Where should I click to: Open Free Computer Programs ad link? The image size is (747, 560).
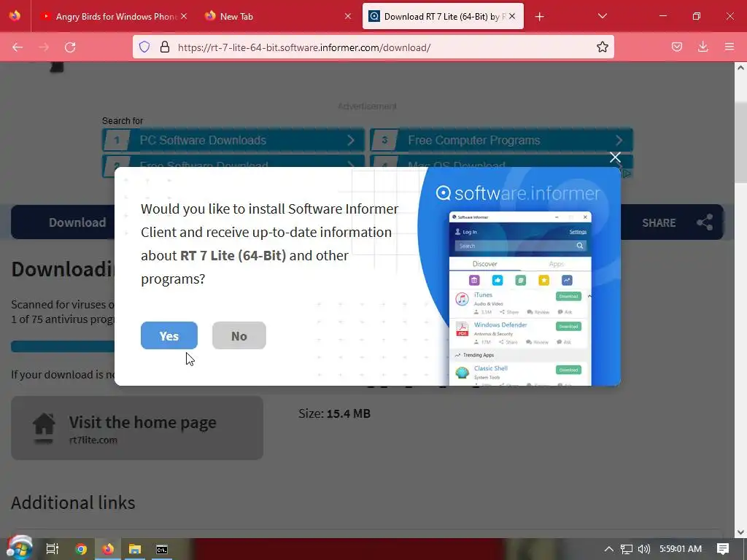point(501,140)
